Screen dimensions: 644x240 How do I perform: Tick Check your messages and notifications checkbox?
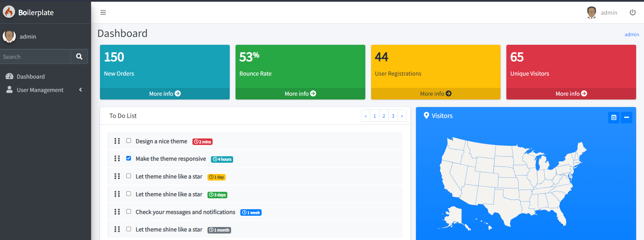[129, 212]
